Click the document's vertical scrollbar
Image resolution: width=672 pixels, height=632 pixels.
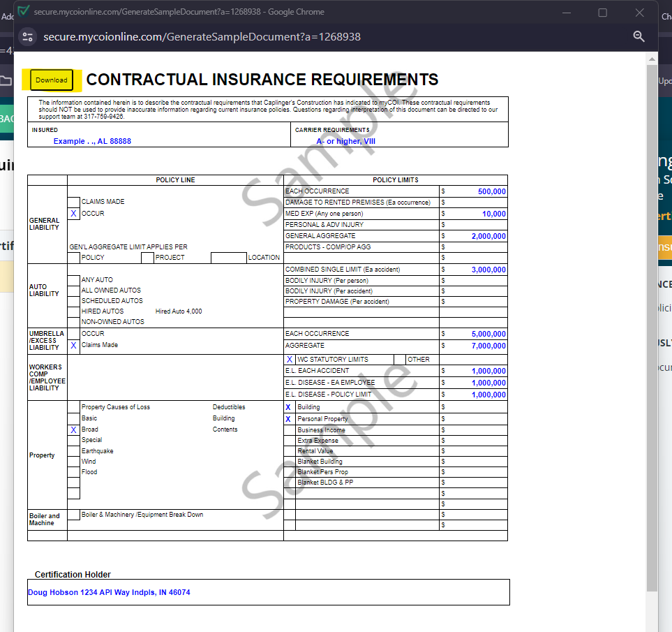click(652, 328)
